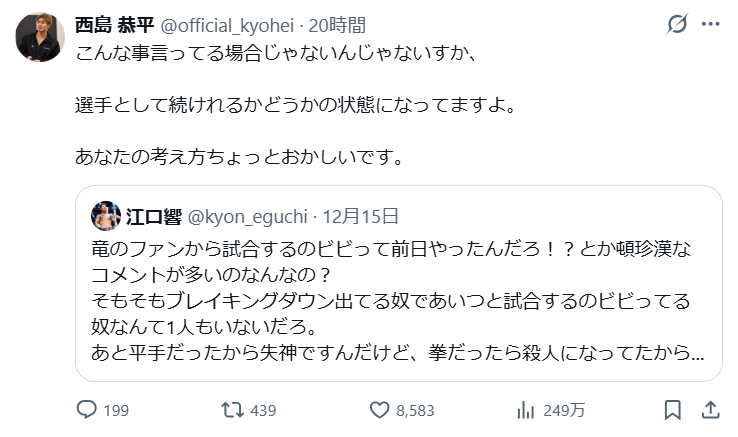
Task: Like the post with the heart icon
Action: pyautogui.click(x=379, y=410)
